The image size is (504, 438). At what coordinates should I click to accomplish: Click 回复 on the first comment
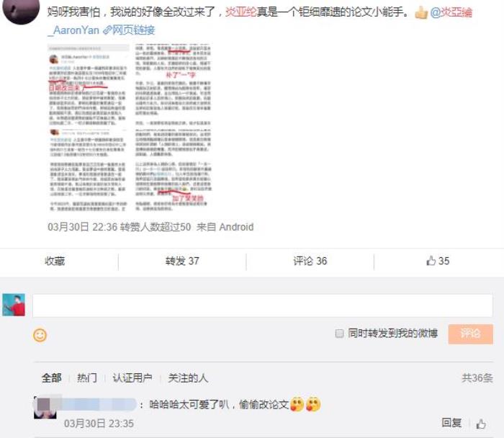(451, 423)
